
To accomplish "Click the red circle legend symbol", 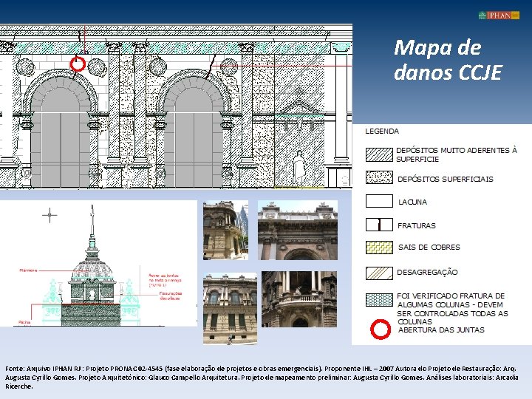I will (381, 329).
